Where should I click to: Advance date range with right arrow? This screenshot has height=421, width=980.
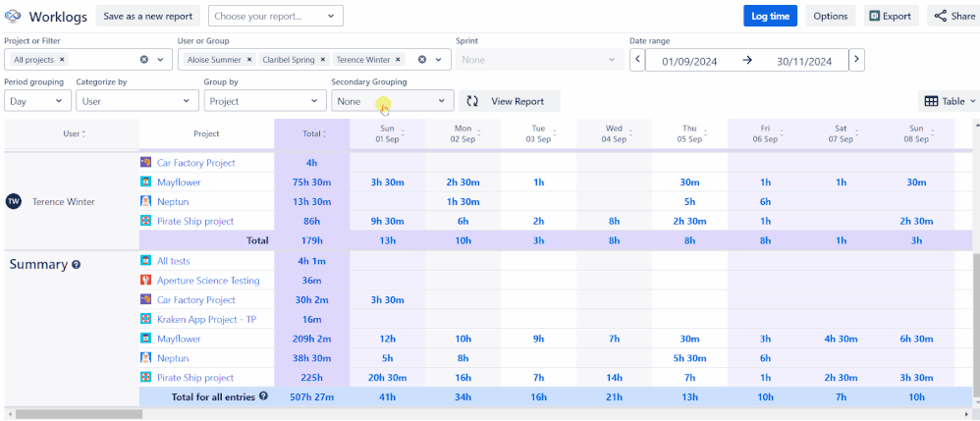pyautogui.click(x=857, y=60)
